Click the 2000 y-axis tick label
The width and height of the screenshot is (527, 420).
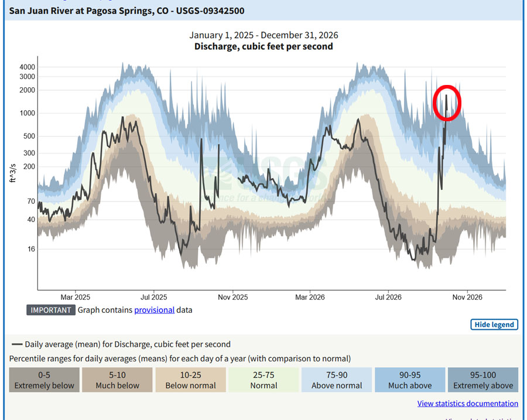(x=27, y=90)
